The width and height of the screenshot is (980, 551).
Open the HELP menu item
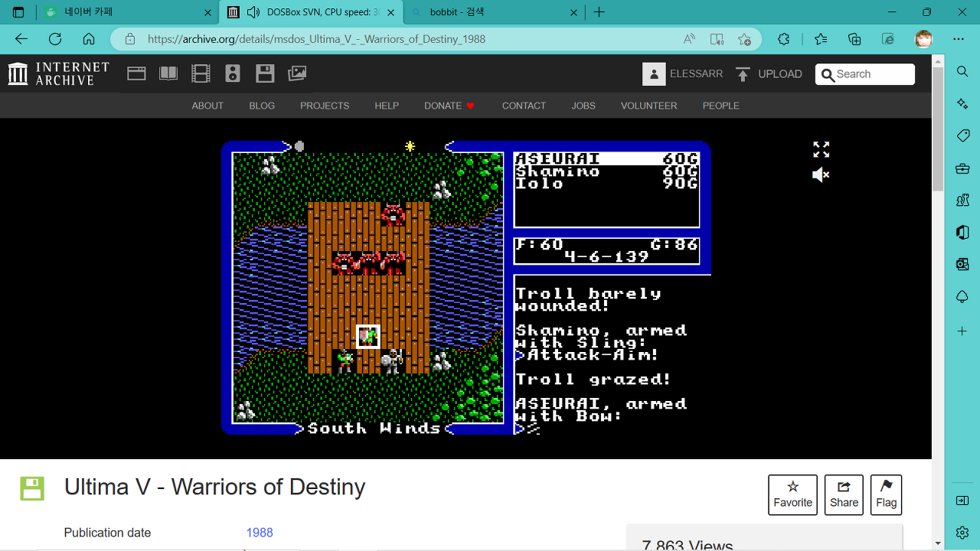pyautogui.click(x=387, y=106)
